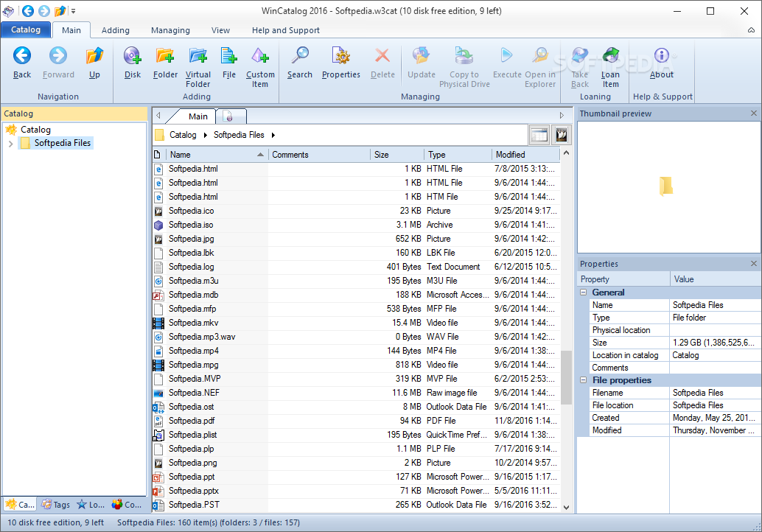This screenshot has width=762, height=532.
Task: Select the Catalog bottom panel tab
Action: click(x=20, y=505)
